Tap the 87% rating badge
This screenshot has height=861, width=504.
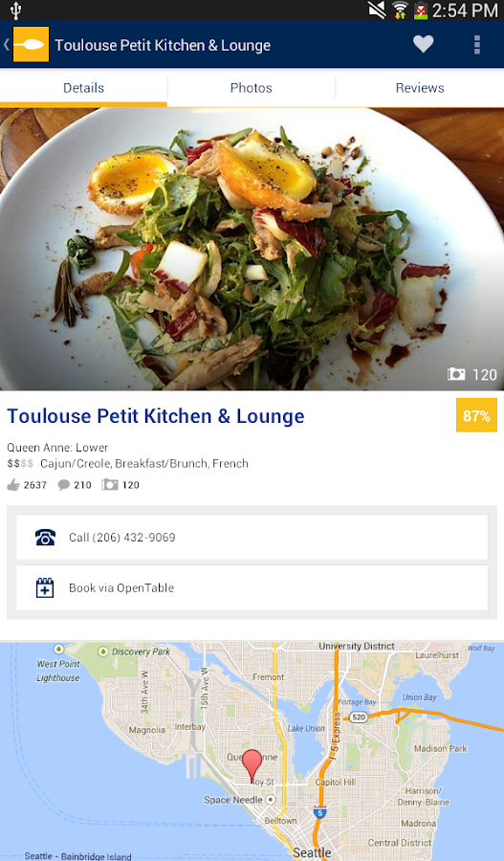476,416
